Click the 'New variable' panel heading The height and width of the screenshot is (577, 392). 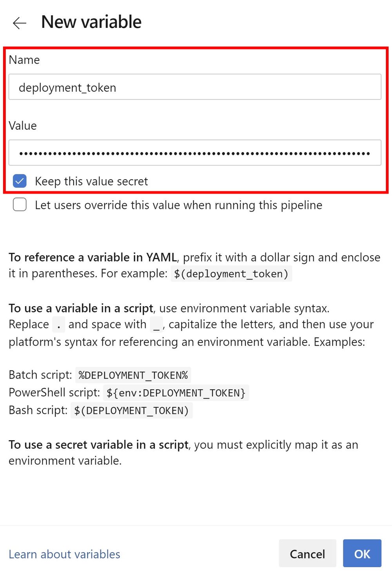point(91,22)
